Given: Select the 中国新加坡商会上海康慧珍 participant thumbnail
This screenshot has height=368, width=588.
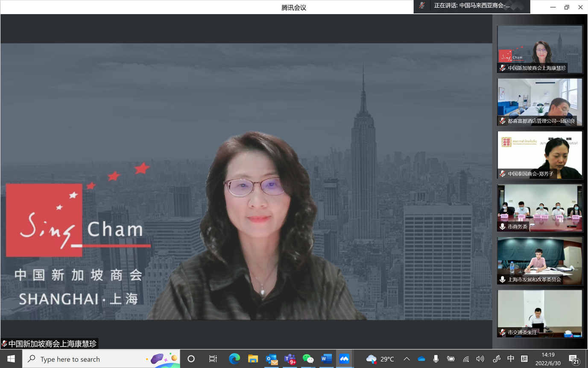Looking at the screenshot, I should click(x=540, y=49).
